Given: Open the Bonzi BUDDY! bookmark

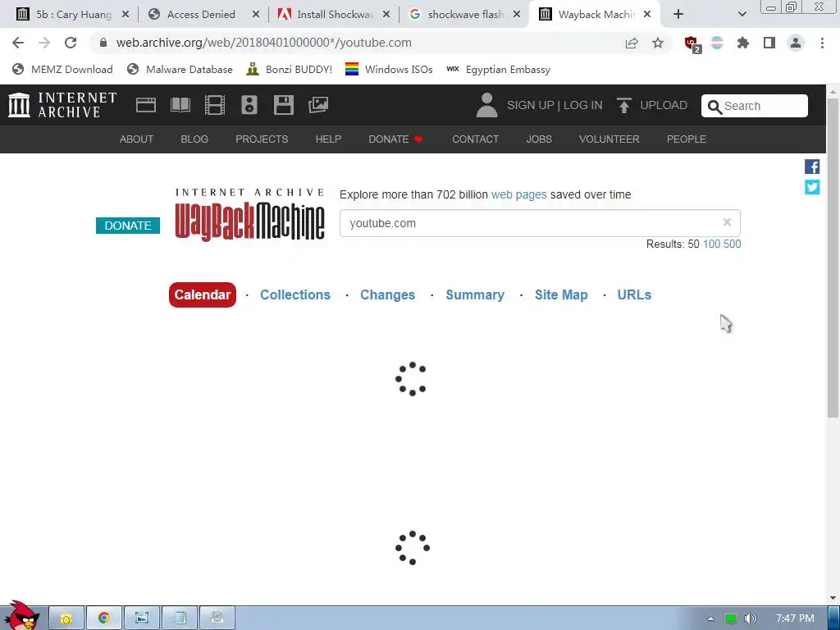Looking at the screenshot, I should 290,69.
